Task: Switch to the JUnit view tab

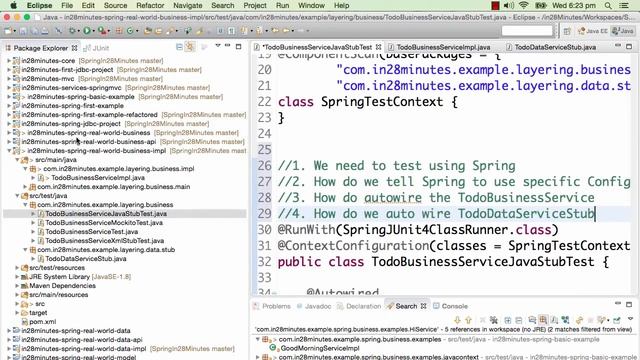Action: 96,48
